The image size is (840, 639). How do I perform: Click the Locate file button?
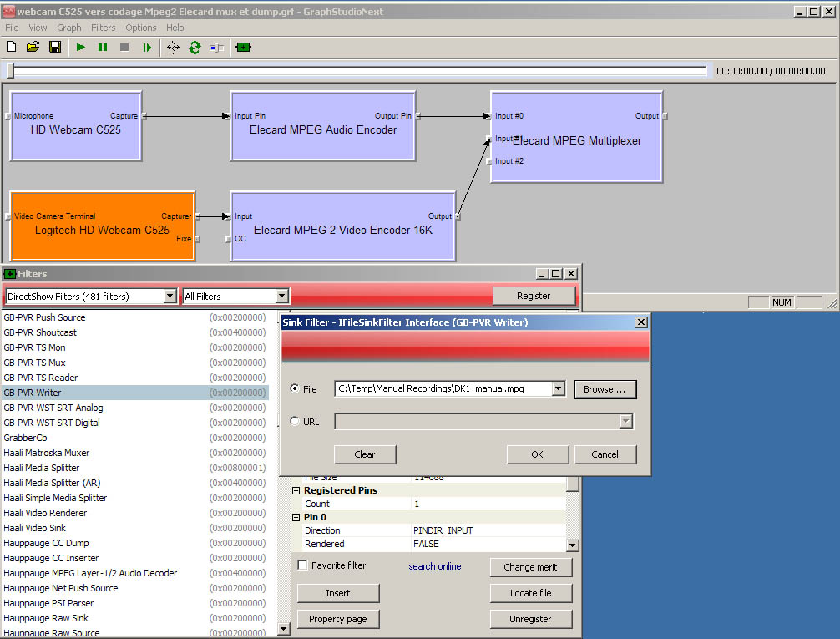[x=531, y=593]
